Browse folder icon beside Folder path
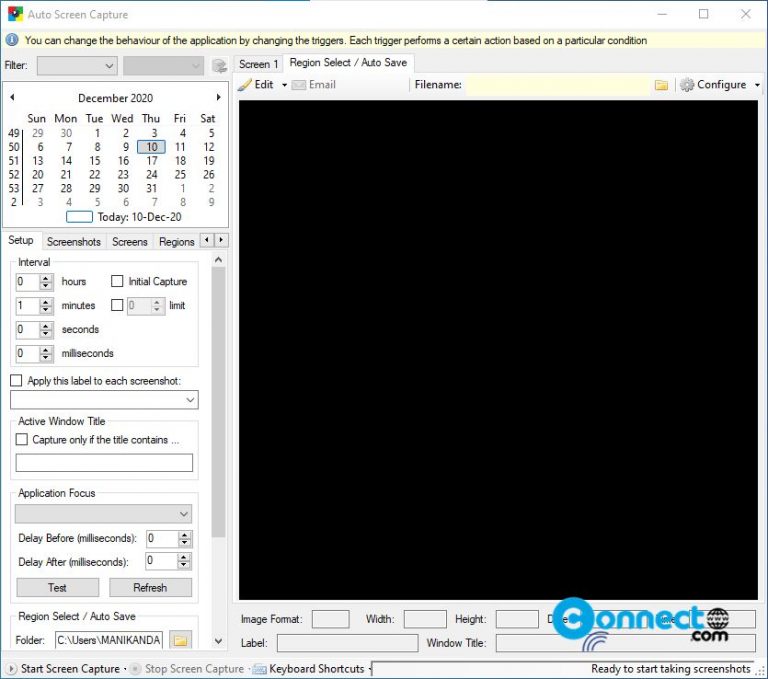Viewport: 768px width, 679px height. click(x=180, y=640)
